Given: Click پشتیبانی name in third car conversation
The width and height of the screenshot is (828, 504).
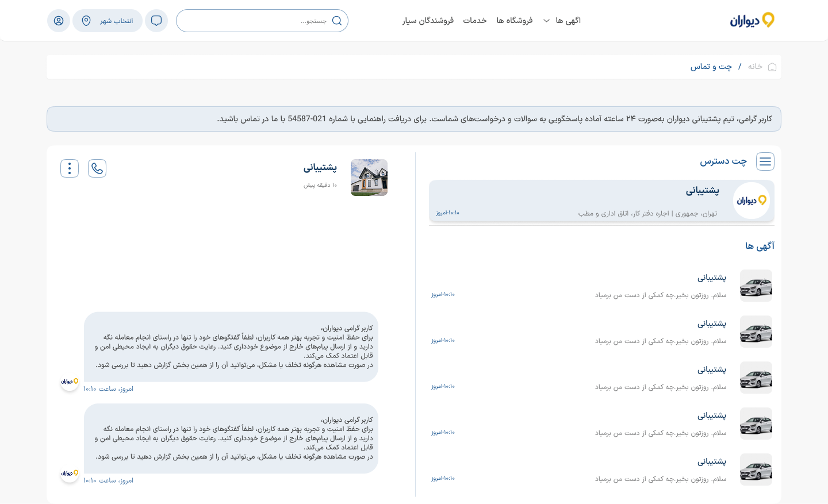Looking at the screenshot, I should tap(712, 370).
